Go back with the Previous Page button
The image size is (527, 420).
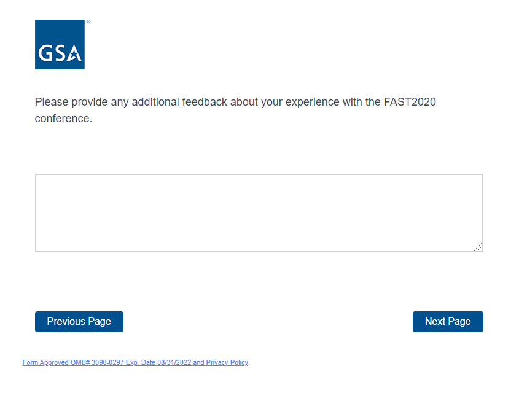(79, 322)
